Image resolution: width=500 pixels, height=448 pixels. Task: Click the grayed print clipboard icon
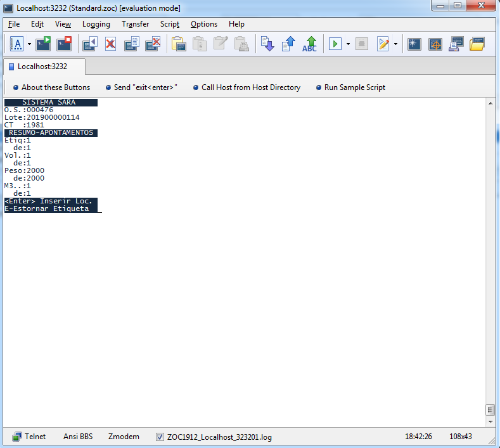[x=241, y=44]
